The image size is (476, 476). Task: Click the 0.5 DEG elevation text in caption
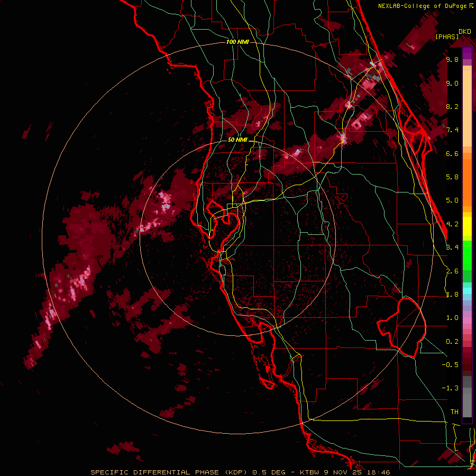tap(269, 472)
